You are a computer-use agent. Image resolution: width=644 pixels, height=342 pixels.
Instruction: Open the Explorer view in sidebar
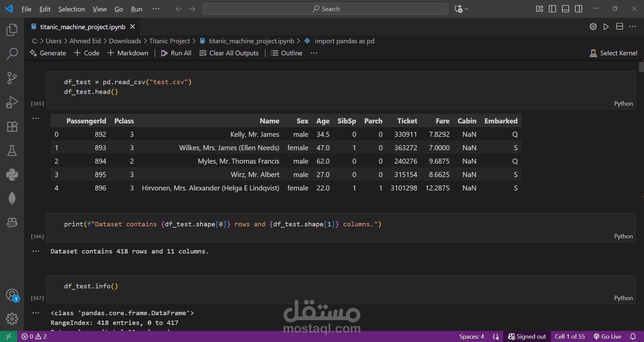[x=12, y=30]
